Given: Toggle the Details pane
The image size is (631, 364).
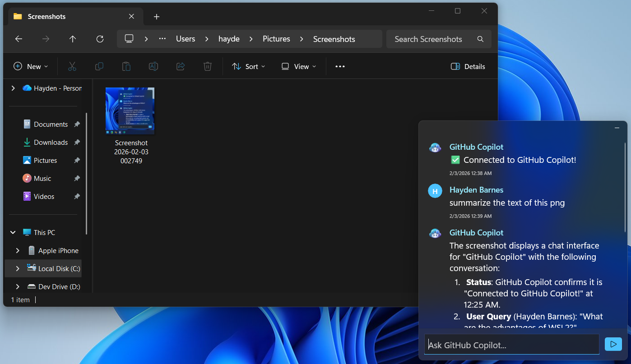Looking at the screenshot, I should point(468,66).
